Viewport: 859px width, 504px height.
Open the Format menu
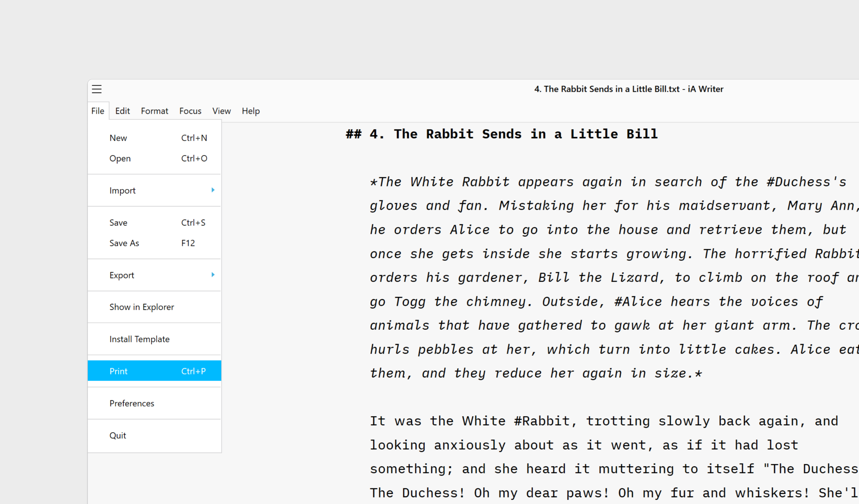[154, 111]
